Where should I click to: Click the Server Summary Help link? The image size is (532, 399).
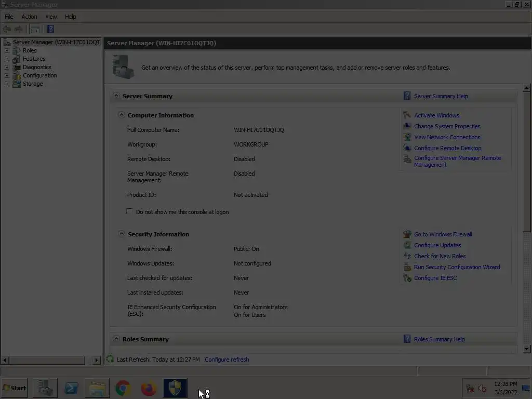[x=441, y=96]
